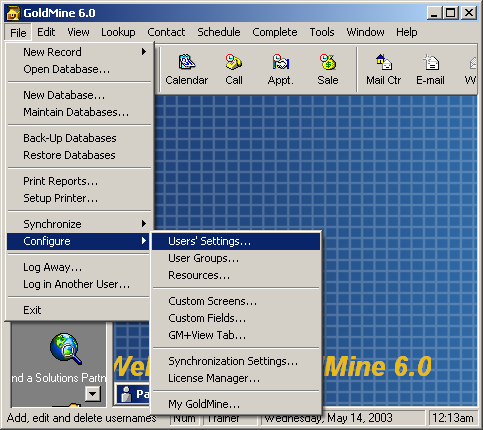Select Log Away... menu item
The image size is (483, 430).
(79, 267)
